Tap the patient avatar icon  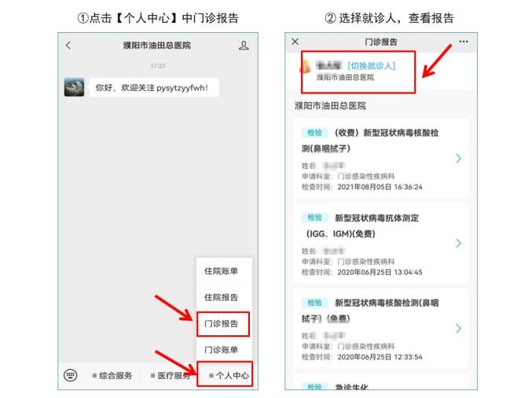[305, 67]
